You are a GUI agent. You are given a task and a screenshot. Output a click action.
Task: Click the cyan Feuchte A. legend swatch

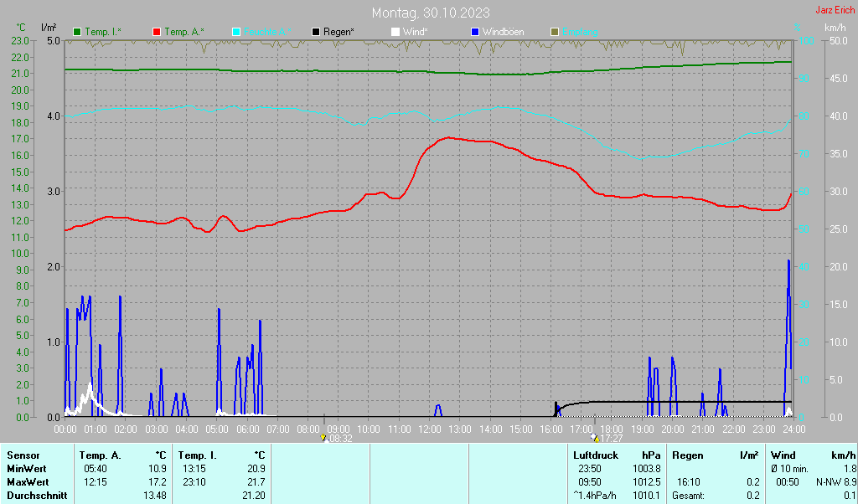236,33
